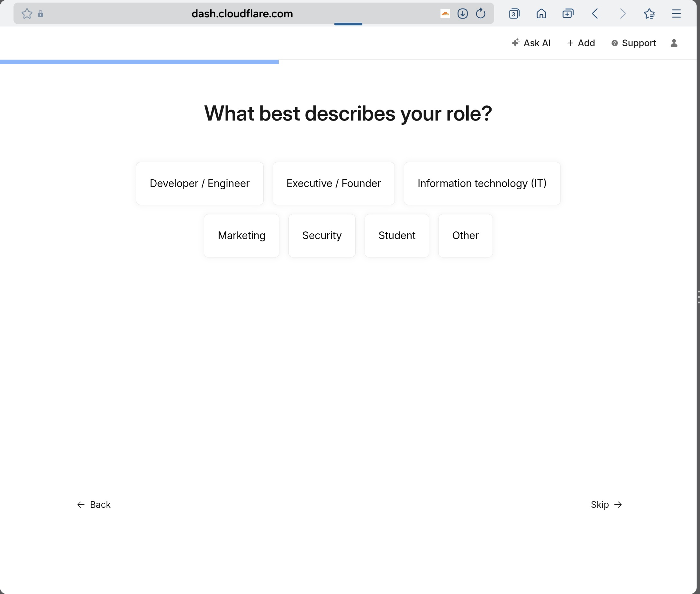Viewport: 700px width, 594px height.
Task: Go to browser home page icon
Action: tap(541, 14)
